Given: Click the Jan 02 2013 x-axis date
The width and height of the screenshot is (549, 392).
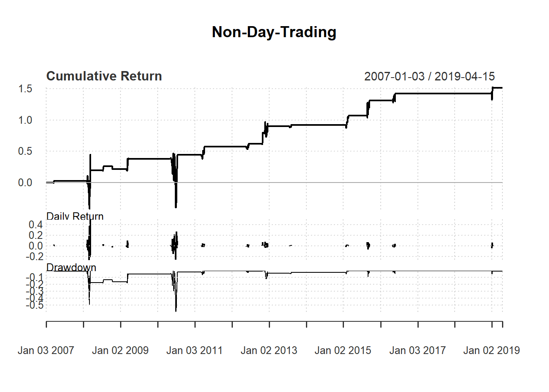Looking at the screenshot, I should 269,350.
